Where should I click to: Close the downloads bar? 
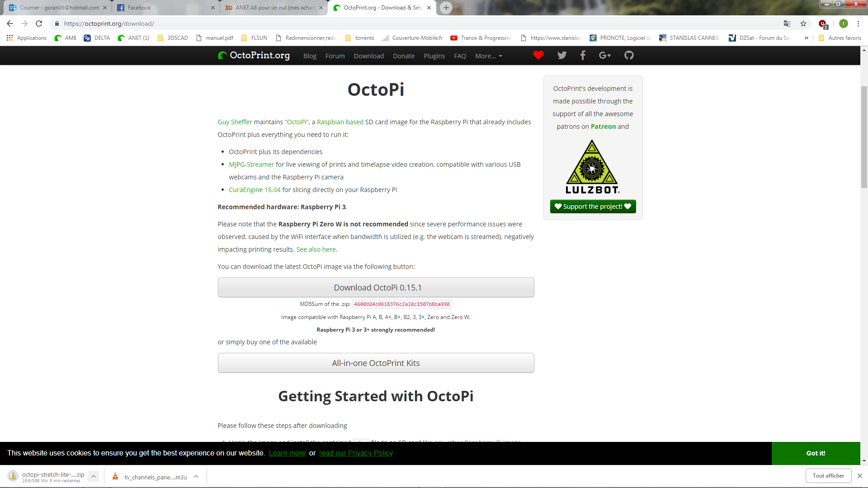[x=860, y=476]
